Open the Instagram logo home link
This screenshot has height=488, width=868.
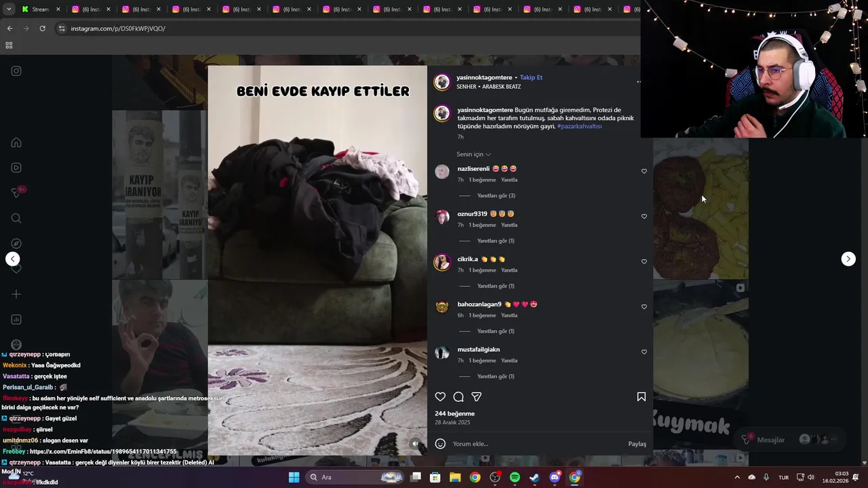tap(16, 71)
